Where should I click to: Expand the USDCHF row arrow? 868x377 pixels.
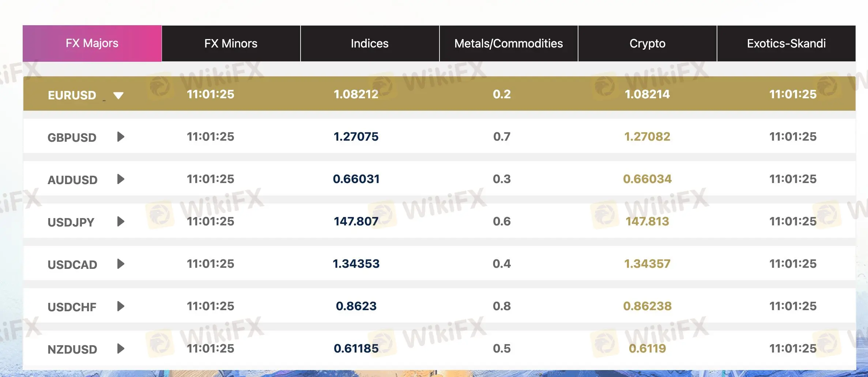(x=121, y=306)
